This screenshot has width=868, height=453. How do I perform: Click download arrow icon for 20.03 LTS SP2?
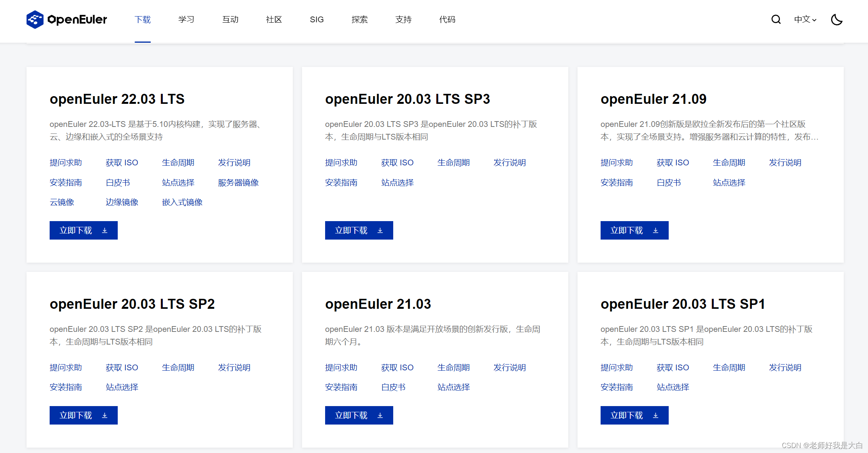point(105,415)
